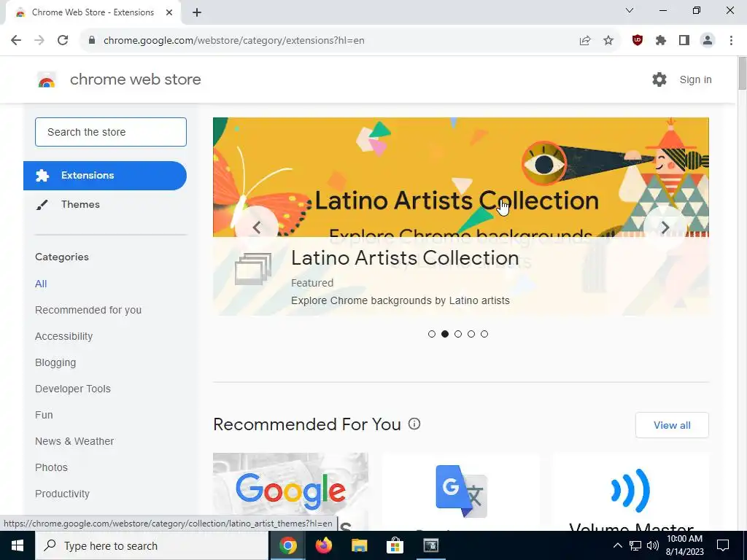Open the network tray icon
This screenshot has height=560, width=747.
[635, 545]
